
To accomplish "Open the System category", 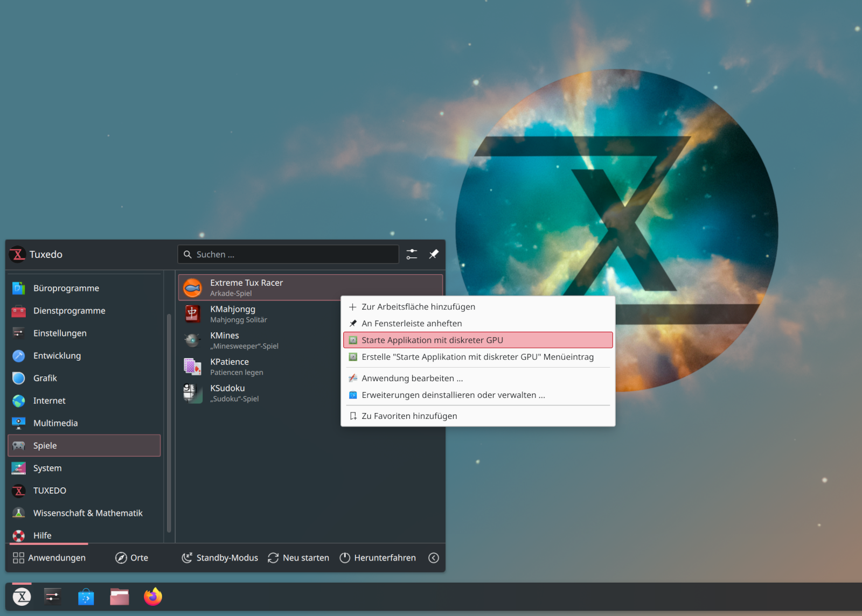I will [84, 468].
